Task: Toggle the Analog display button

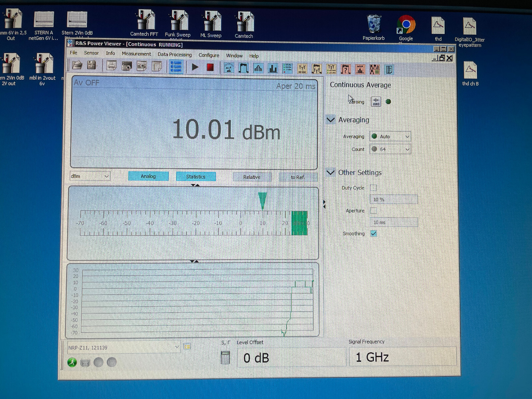Action: [148, 176]
